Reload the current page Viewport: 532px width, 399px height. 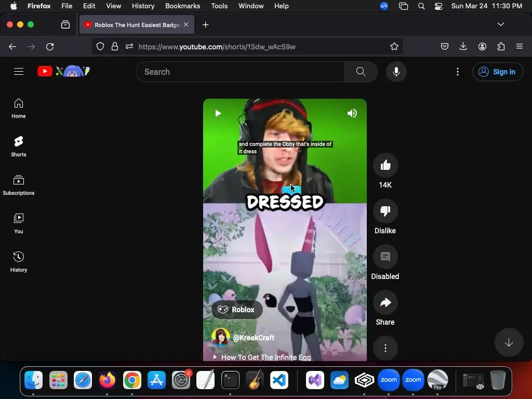point(50,46)
